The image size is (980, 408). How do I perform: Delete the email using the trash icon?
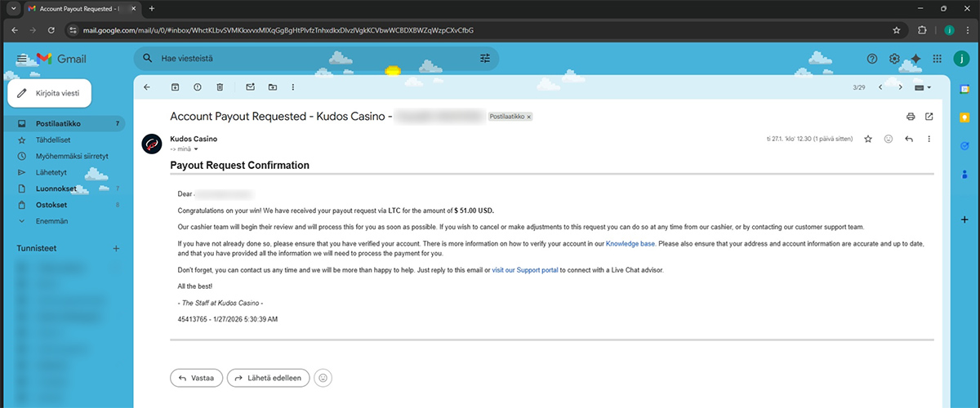click(x=220, y=87)
